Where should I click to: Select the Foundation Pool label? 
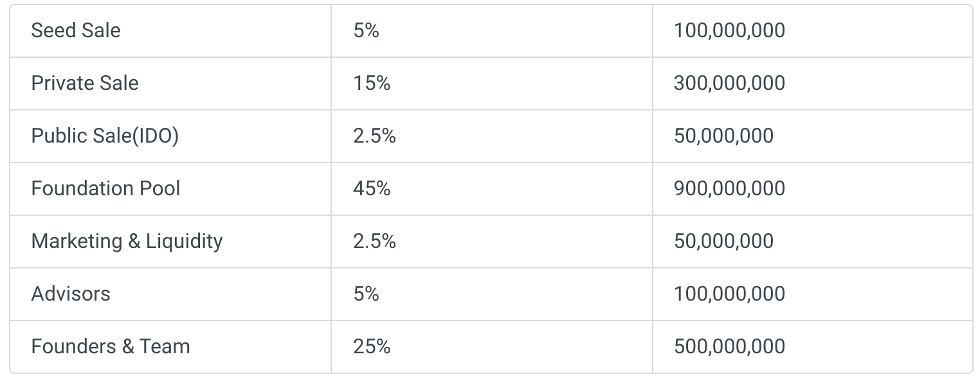(x=105, y=189)
